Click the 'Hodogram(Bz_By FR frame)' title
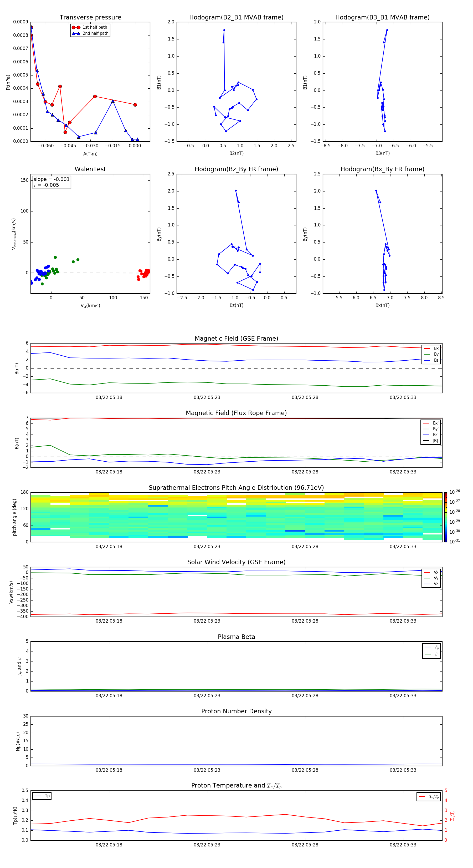 click(x=236, y=169)
